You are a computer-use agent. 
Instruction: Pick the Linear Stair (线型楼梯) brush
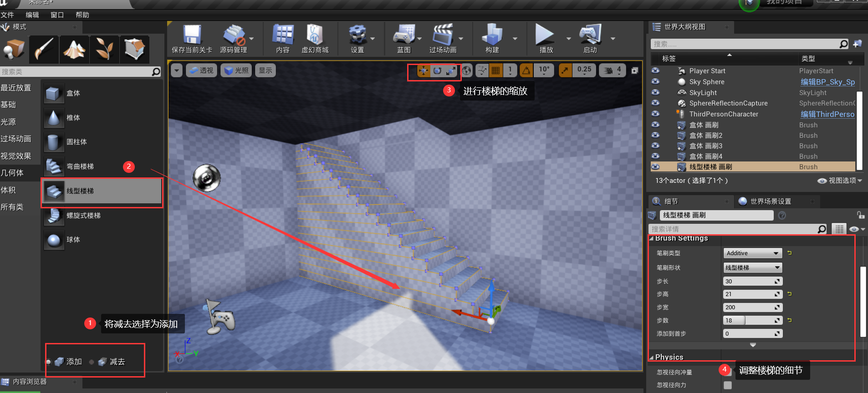[x=102, y=191]
